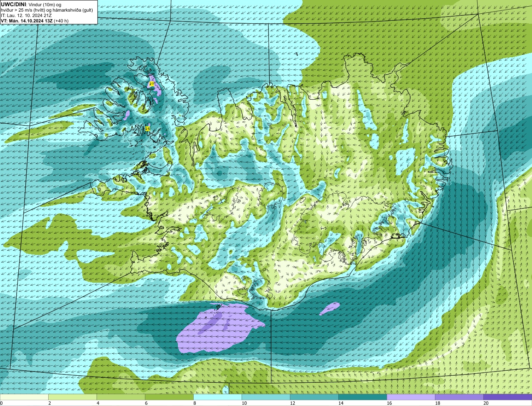Click the legend scale number 10

[x=244, y=403]
